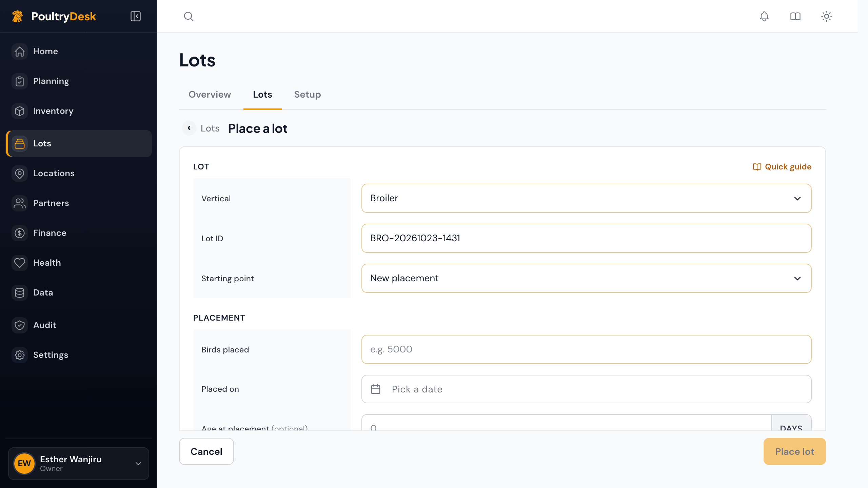Click the Place lot button
This screenshot has width=868, height=488.
794,451
